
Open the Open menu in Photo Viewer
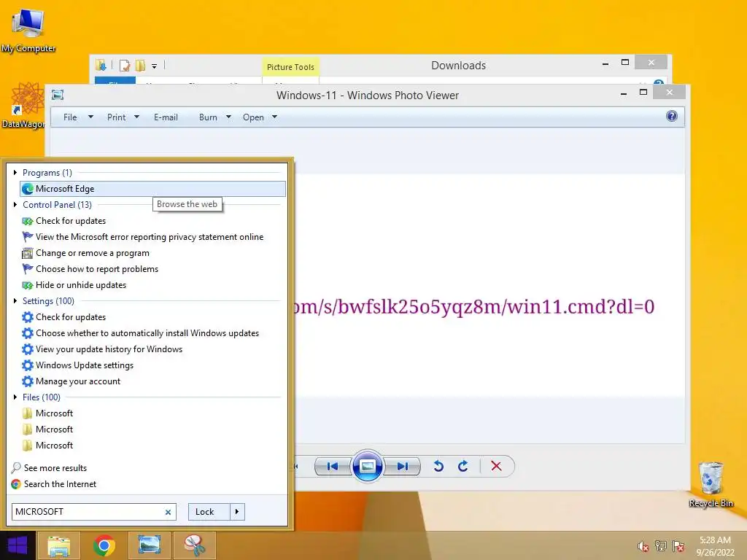click(x=260, y=117)
